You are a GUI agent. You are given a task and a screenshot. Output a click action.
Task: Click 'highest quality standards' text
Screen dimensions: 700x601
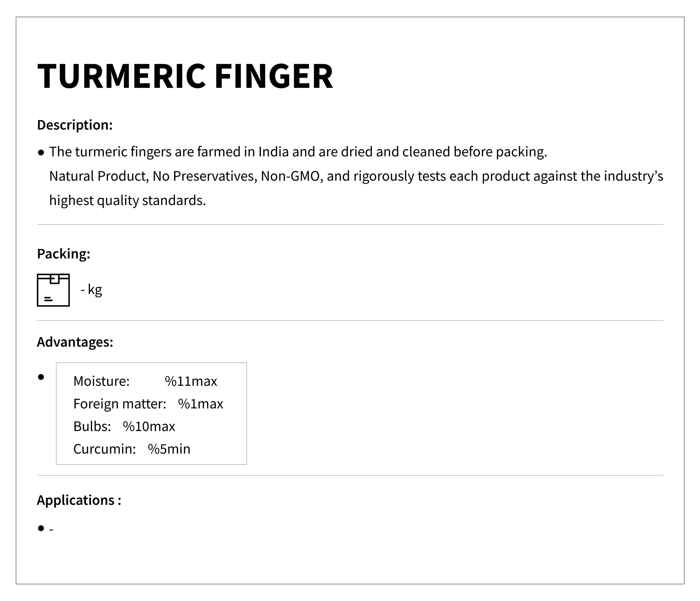[127, 201]
